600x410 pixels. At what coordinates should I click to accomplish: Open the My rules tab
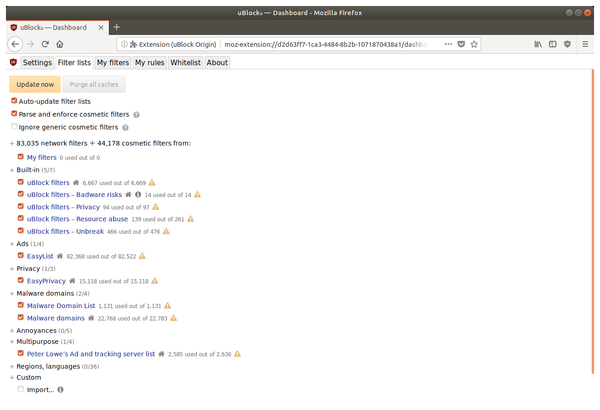point(150,62)
